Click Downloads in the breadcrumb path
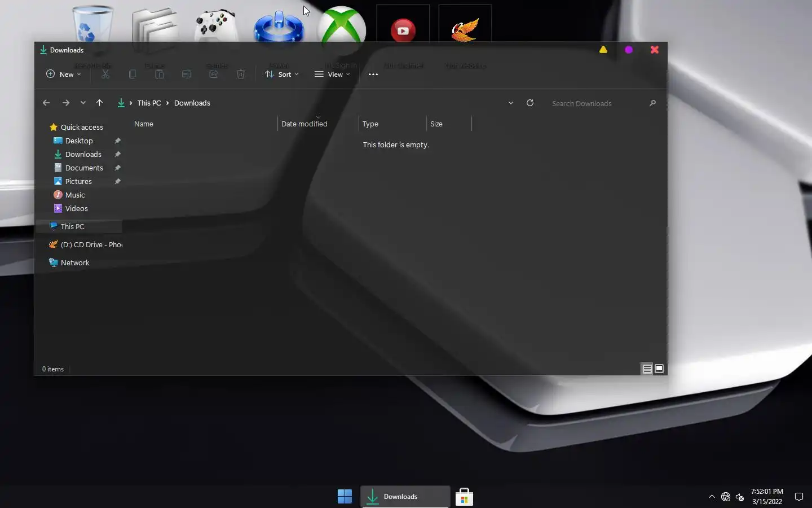 coord(192,103)
